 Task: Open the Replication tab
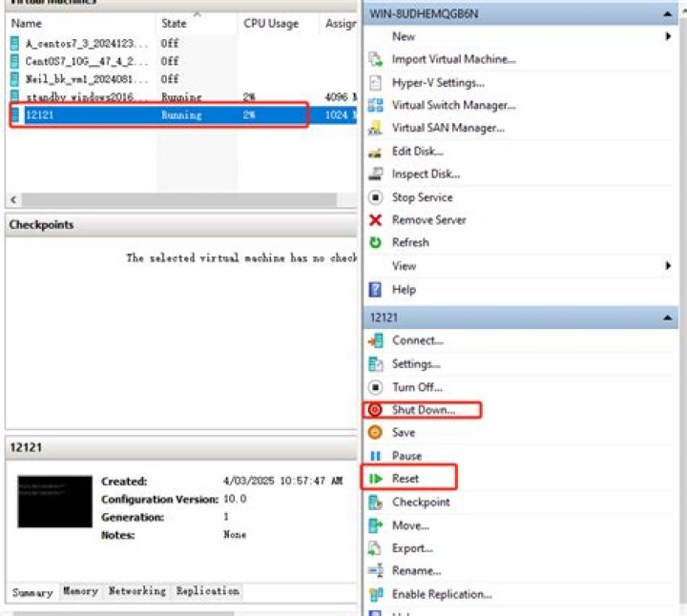click(208, 591)
